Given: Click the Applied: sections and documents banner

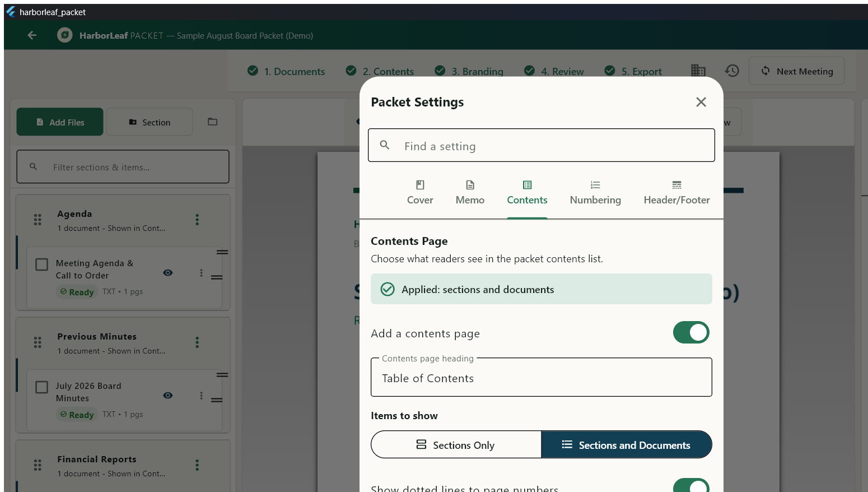Looking at the screenshot, I should pyautogui.click(x=542, y=289).
